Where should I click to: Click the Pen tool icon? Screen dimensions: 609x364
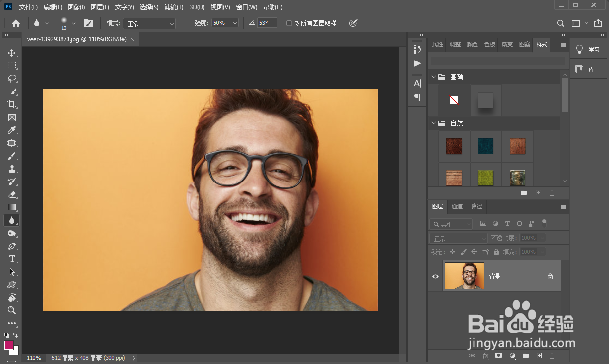click(x=12, y=246)
